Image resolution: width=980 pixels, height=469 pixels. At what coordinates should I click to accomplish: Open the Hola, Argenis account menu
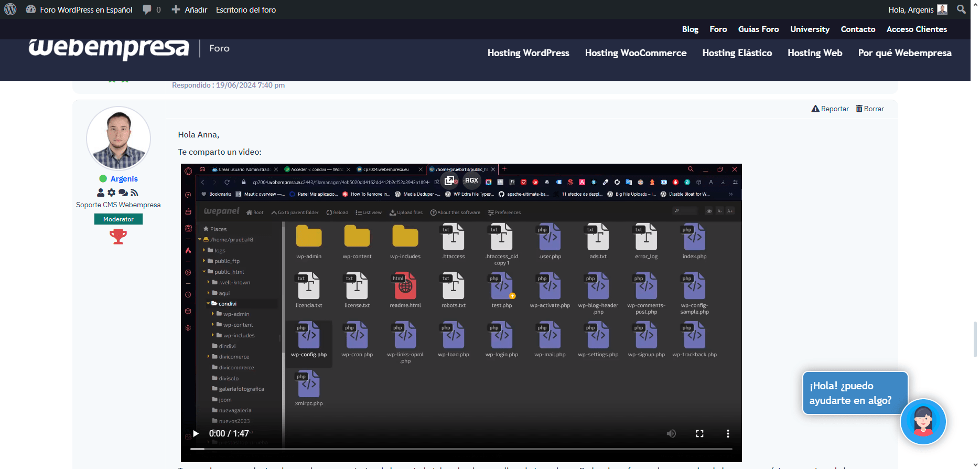click(x=918, y=9)
